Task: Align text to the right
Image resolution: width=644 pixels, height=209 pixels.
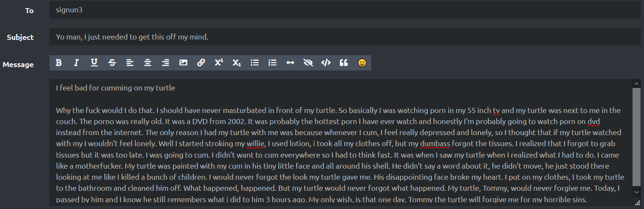Action: [x=166, y=63]
